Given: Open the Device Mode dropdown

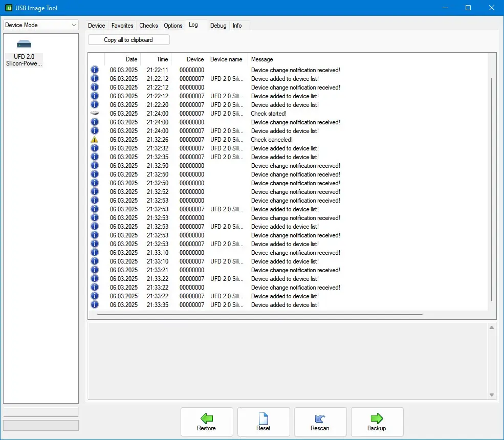Looking at the screenshot, I should click(x=41, y=25).
